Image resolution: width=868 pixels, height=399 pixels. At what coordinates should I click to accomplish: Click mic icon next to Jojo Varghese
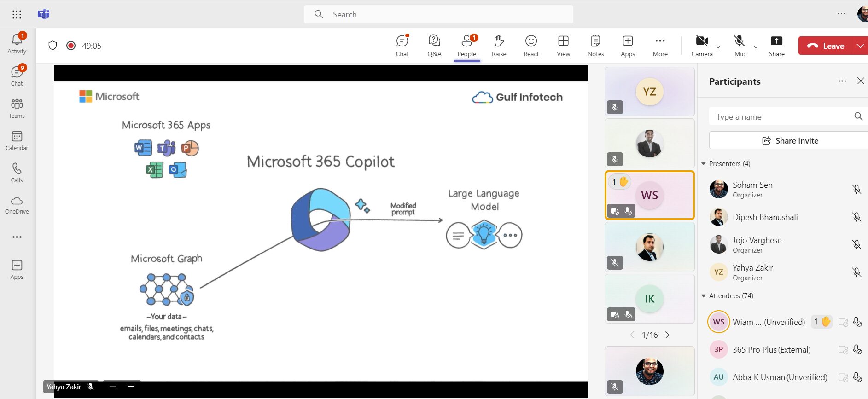pos(856,244)
